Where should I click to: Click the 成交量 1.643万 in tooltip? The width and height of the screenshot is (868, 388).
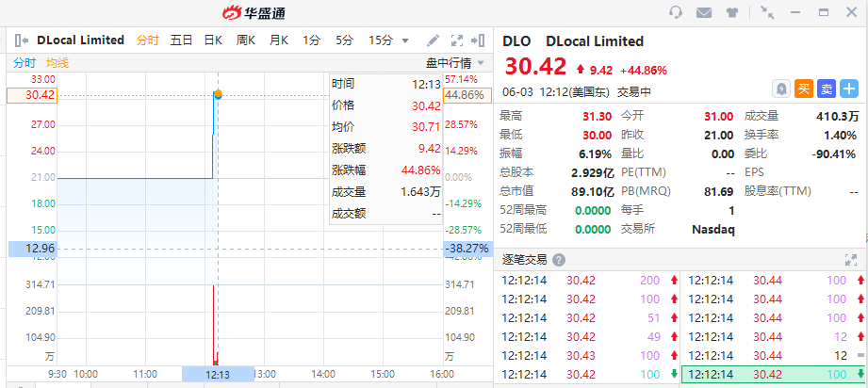420,192
